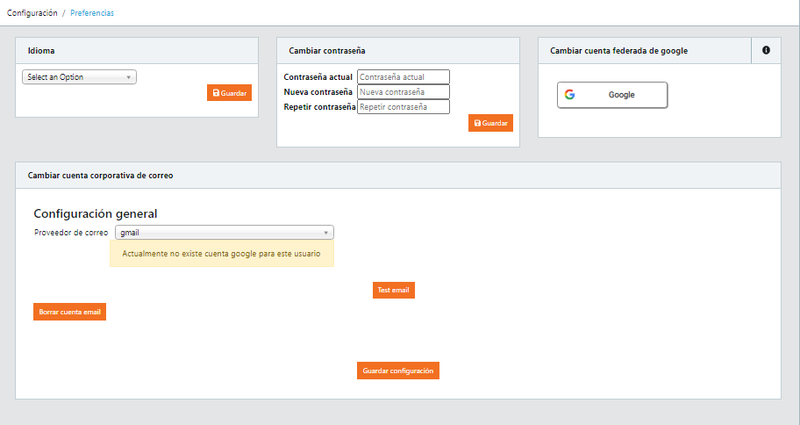Open the Idioma 'Select an Option' dropdown
Screen dimensions: 800x425
pos(79,77)
